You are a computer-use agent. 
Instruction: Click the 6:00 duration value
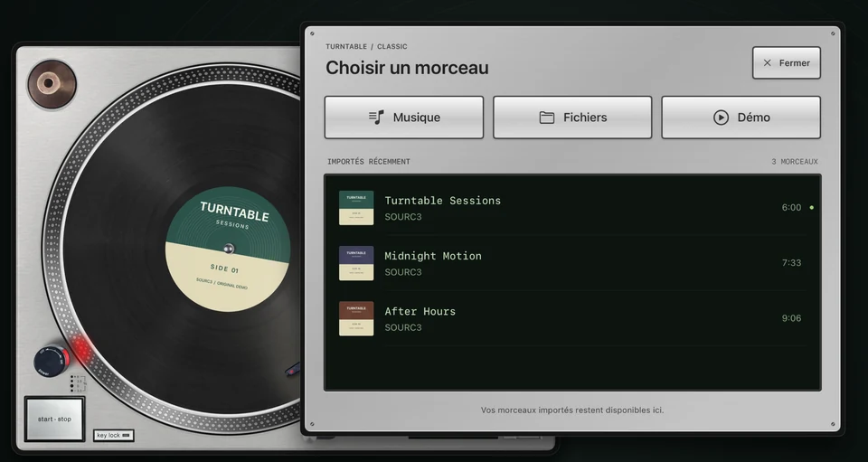[x=792, y=207]
